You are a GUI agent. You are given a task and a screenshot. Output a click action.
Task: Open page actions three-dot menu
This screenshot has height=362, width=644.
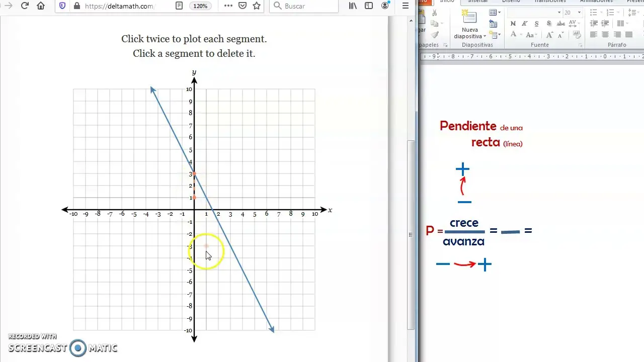point(228,6)
